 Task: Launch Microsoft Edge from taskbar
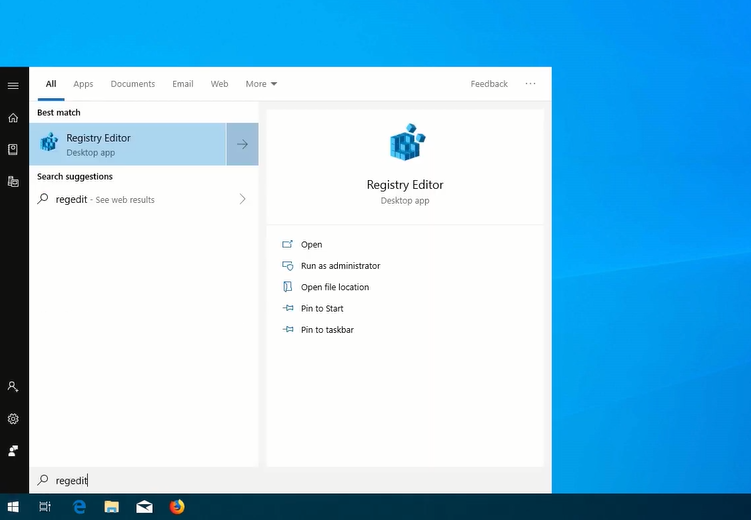click(79, 507)
